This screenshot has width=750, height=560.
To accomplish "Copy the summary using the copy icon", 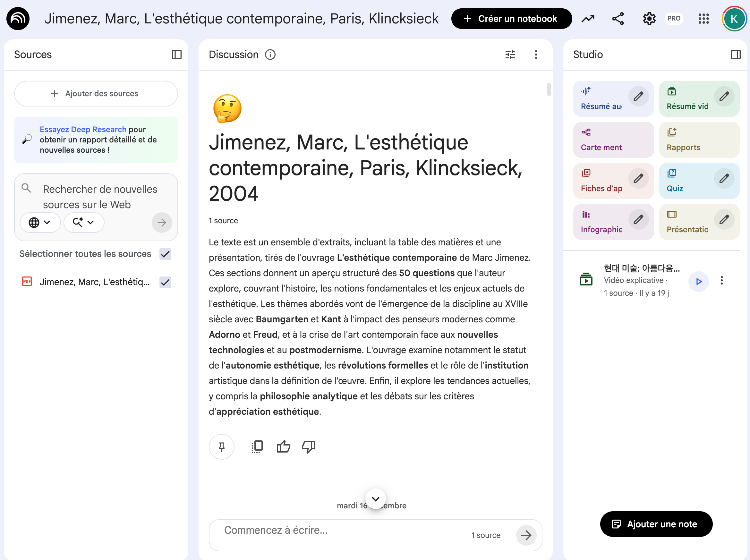I will coord(257,447).
